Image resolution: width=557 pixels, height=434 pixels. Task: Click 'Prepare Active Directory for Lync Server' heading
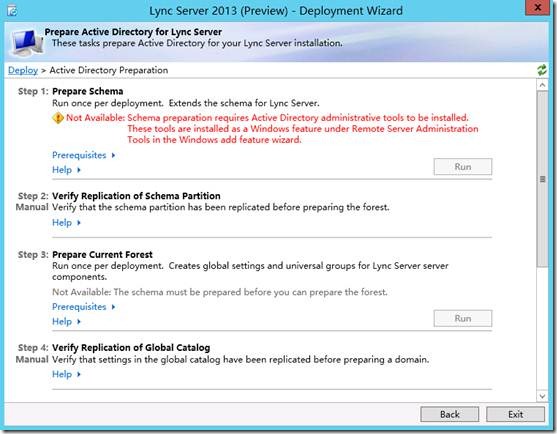point(133,32)
